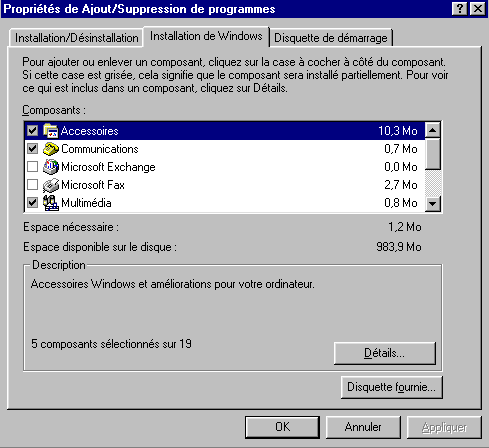The width and height of the screenshot is (489, 448).
Task: Click the question mark help icon
Action: tap(460, 8)
